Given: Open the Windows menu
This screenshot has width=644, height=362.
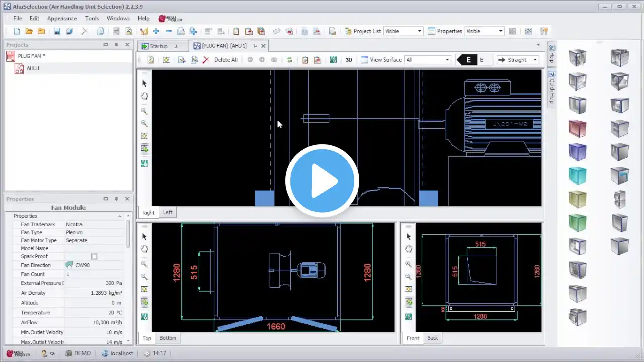Looking at the screenshot, I should click(118, 18).
